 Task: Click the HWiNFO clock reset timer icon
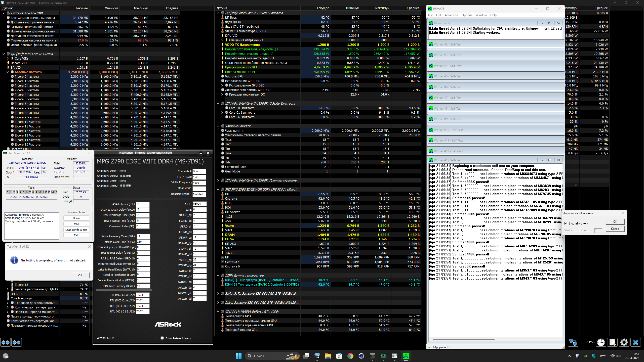point(601,342)
